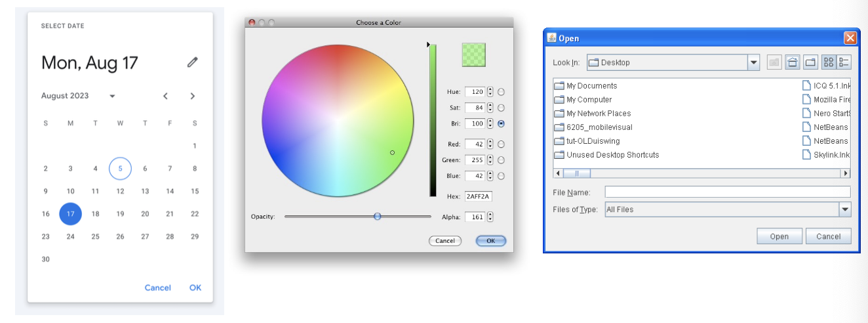Switch the file chooser to Details view
Viewport: 868px width, 323px height.
click(844, 62)
